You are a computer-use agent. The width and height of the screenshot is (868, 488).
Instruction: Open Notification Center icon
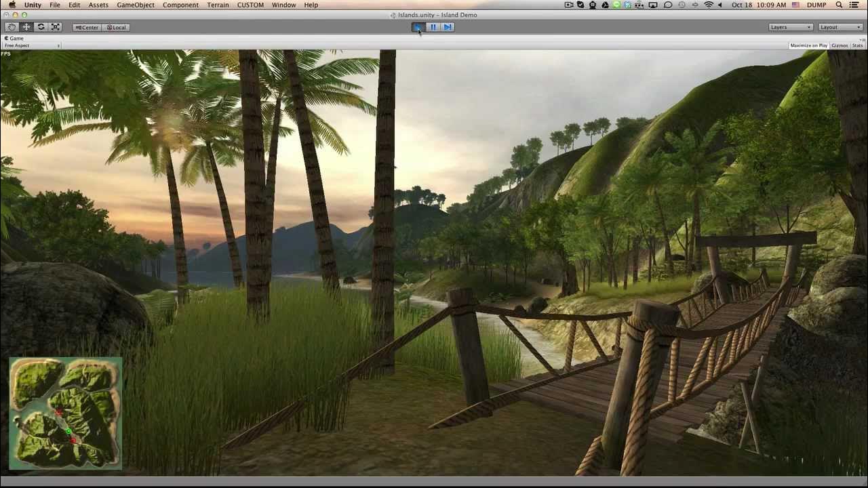(x=854, y=5)
